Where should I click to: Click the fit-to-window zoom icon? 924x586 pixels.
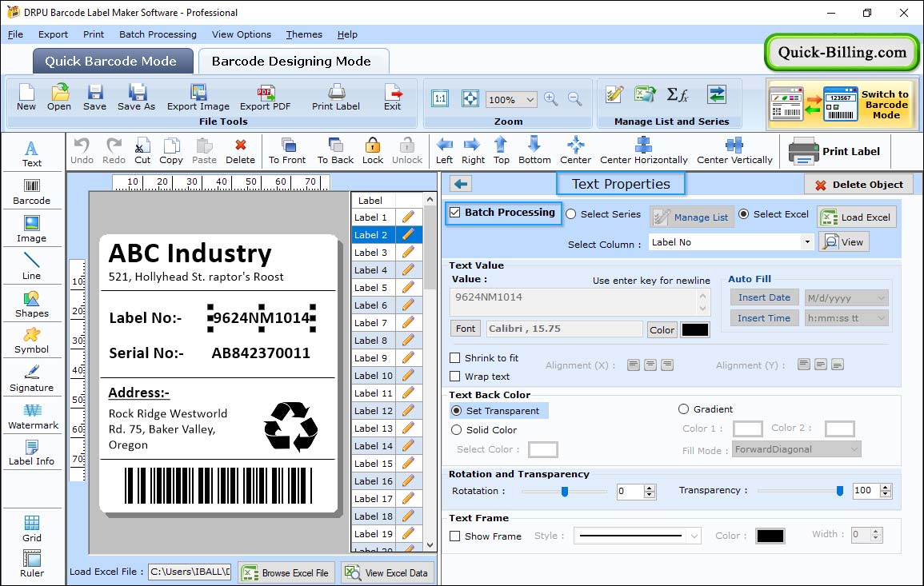[x=470, y=99]
